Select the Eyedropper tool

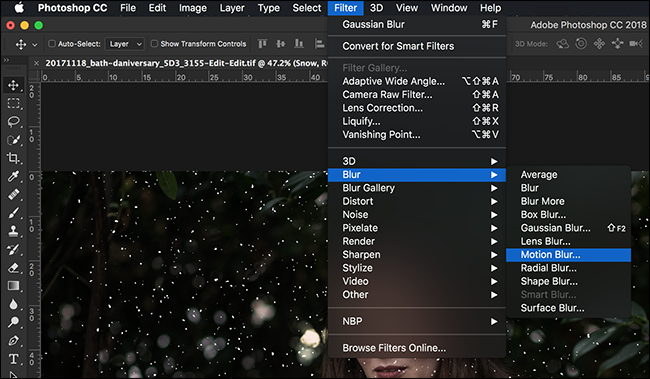coord(13,176)
